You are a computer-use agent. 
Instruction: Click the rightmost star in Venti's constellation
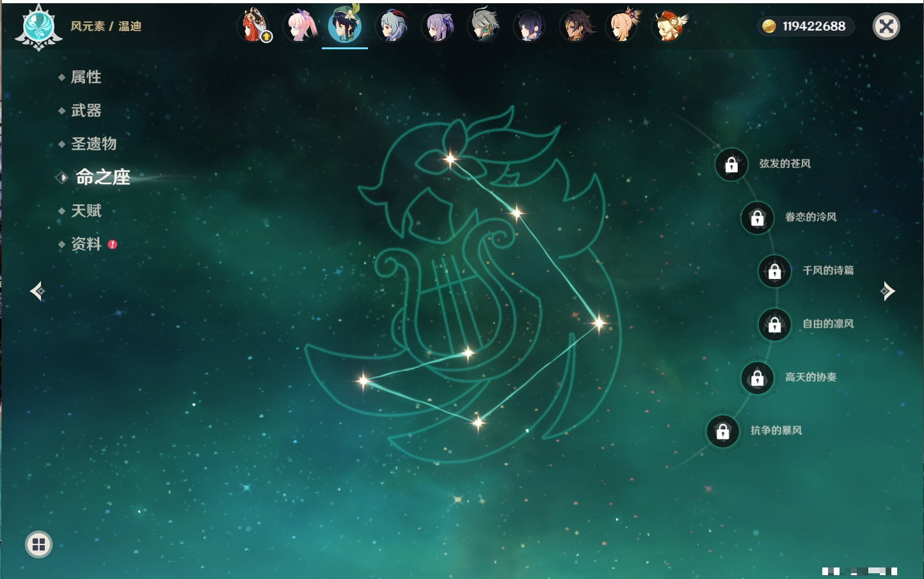pos(599,323)
